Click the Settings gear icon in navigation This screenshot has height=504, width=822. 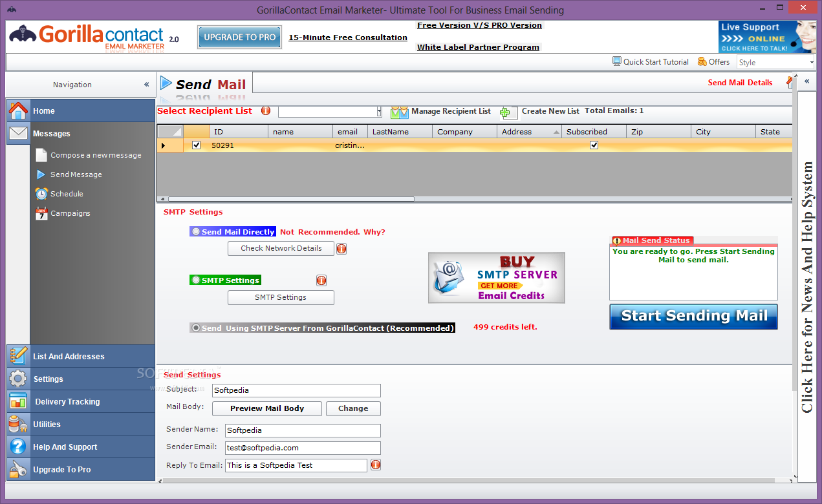coord(18,379)
